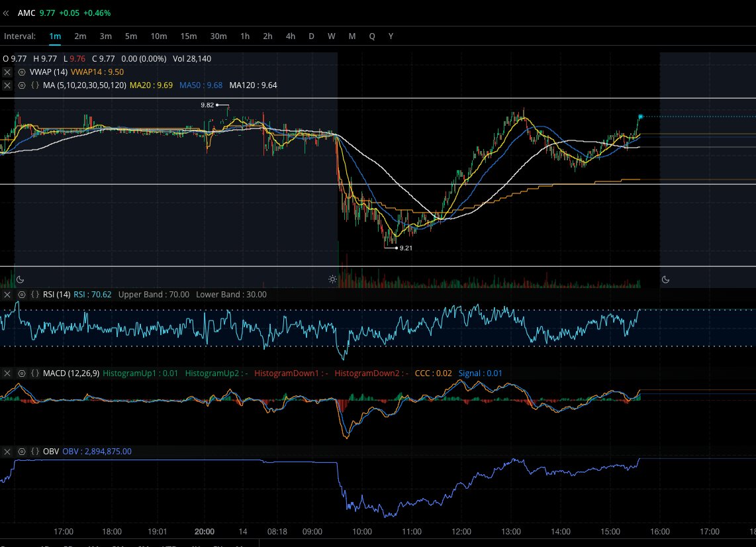Image resolution: width=756 pixels, height=547 pixels.
Task: Toggle visibility of MACD (12,26,9)
Action: [x=22, y=373]
